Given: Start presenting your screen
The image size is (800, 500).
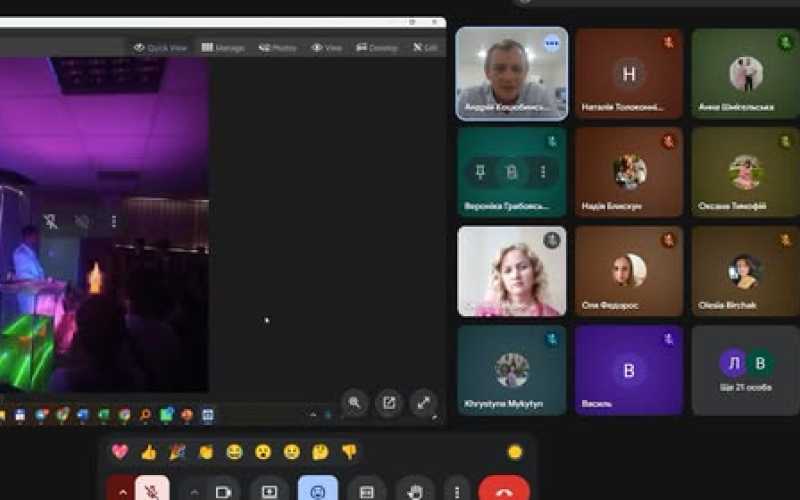Looking at the screenshot, I should tap(269, 490).
